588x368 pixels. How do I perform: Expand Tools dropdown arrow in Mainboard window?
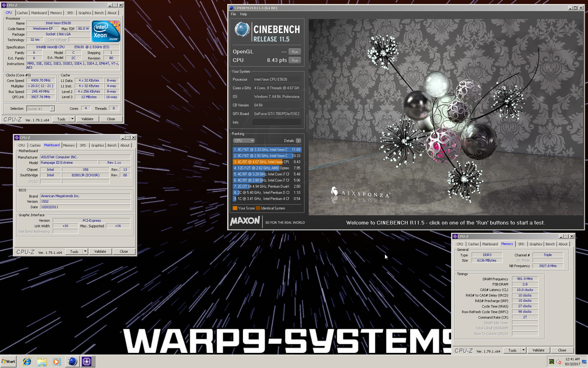[x=85, y=251]
